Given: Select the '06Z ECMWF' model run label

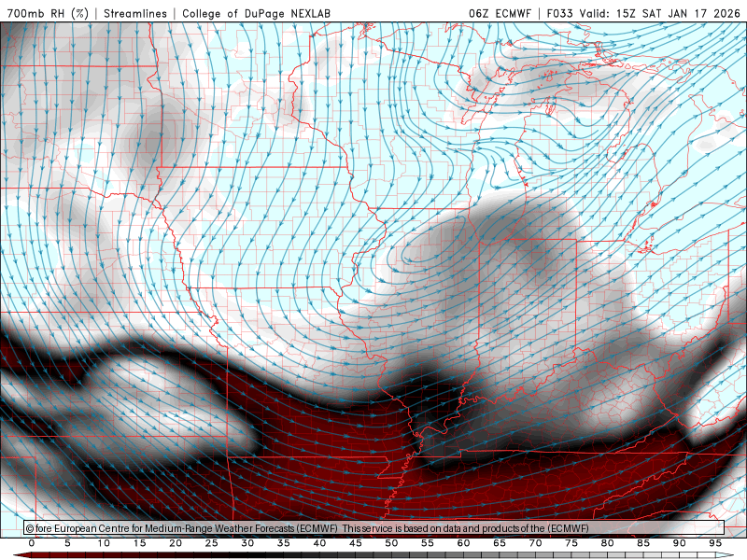Looking at the screenshot, I should click(500, 13).
